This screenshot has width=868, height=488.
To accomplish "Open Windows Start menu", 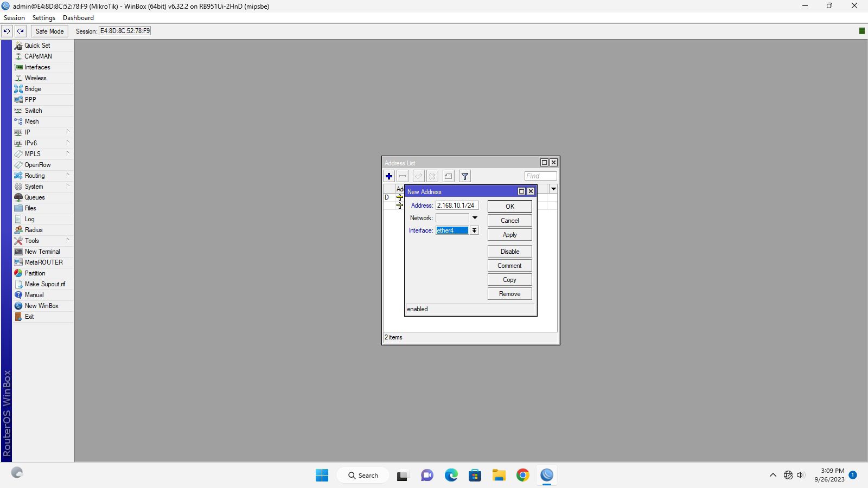I will (x=322, y=476).
